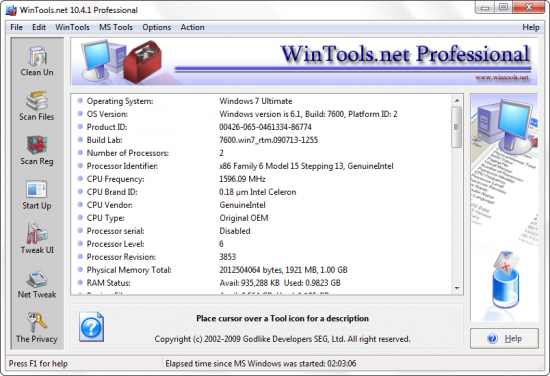Click the copyright Godlike Developers text
Screen dimensions: 550x376
tap(282, 339)
